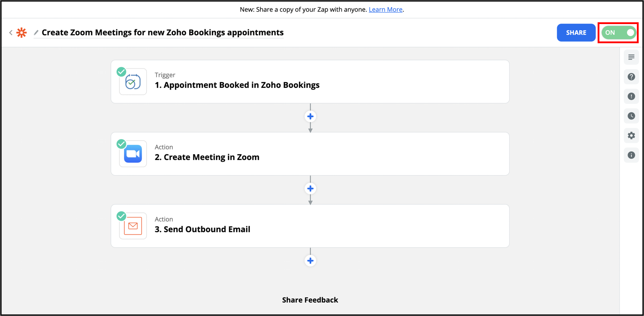
Task: Add a step between trigger and Zoom action
Action: pyautogui.click(x=310, y=116)
